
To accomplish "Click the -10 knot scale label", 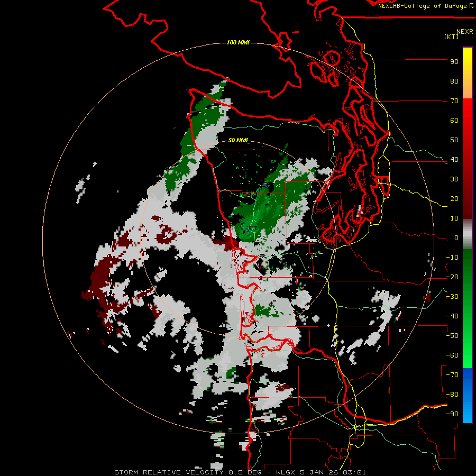I will tap(452, 258).
